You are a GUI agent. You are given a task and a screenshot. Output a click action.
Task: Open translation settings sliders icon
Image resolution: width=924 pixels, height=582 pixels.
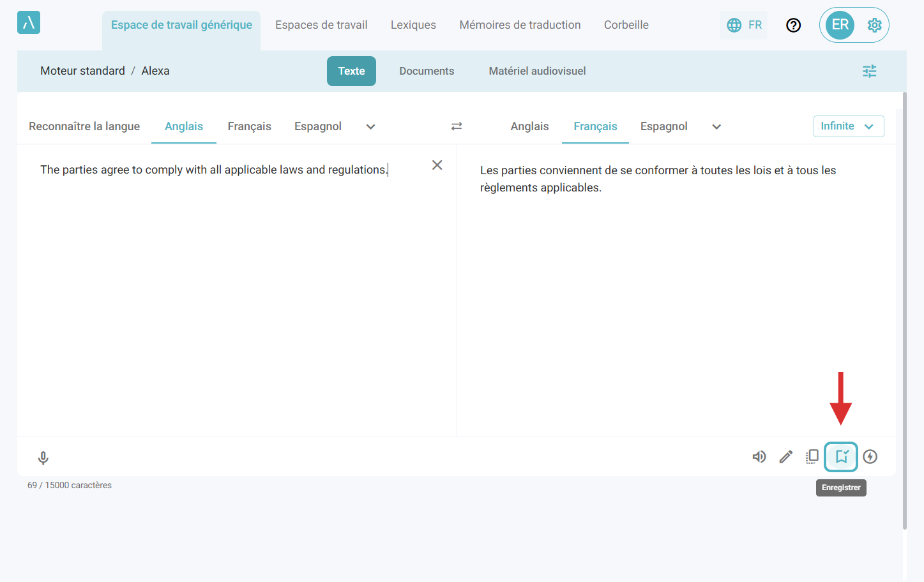coord(869,71)
